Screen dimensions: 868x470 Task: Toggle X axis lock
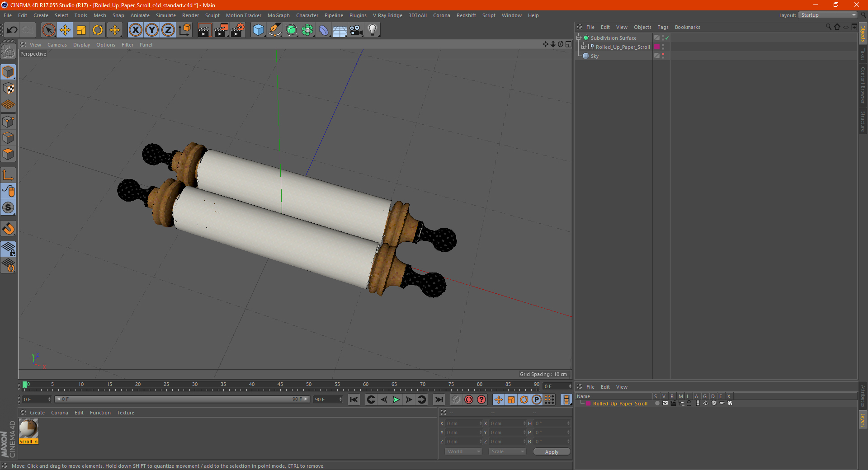pos(135,30)
